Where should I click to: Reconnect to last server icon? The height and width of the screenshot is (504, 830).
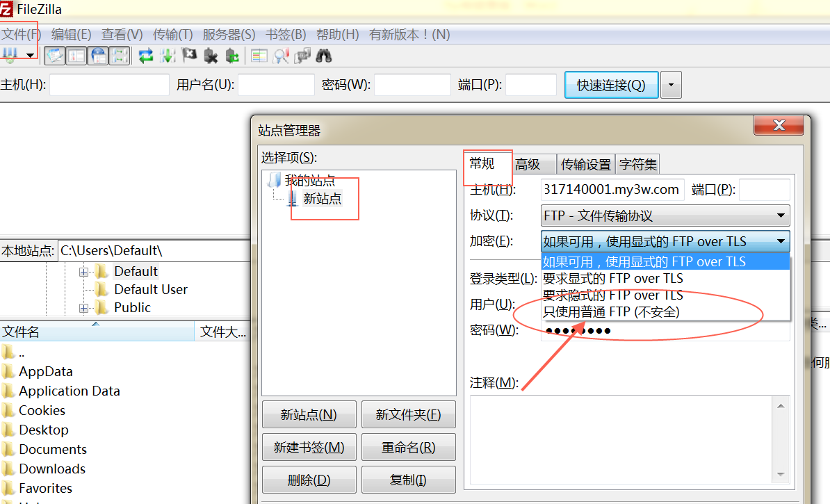[x=232, y=56]
